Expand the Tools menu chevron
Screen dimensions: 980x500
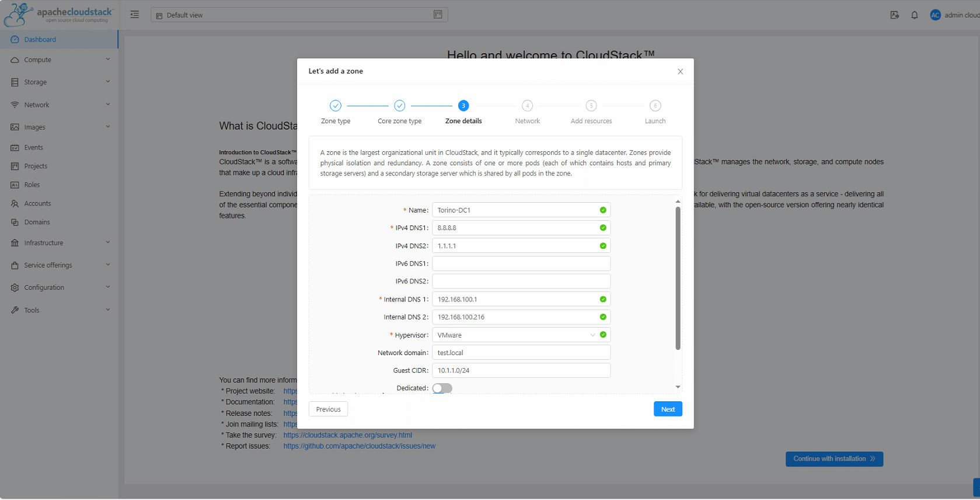pyautogui.click(x=108, y=310)
